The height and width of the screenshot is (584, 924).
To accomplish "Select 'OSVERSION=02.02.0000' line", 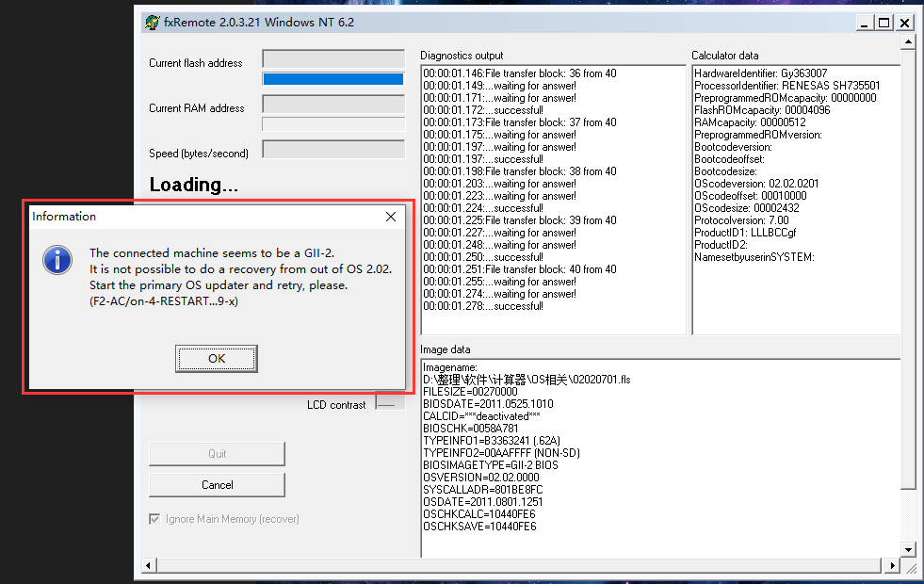I will (481, 478).
